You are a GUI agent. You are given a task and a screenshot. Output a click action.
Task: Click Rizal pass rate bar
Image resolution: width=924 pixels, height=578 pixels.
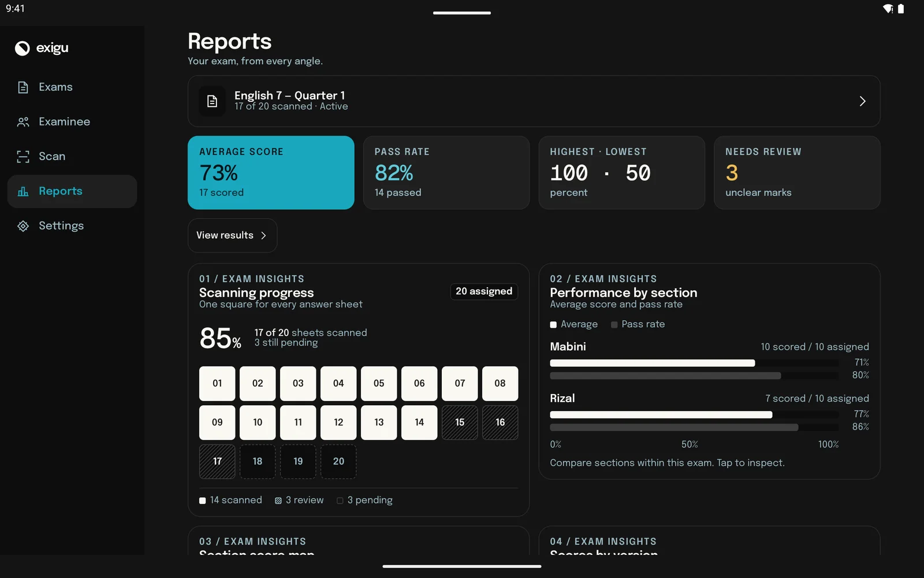(674, 427)
